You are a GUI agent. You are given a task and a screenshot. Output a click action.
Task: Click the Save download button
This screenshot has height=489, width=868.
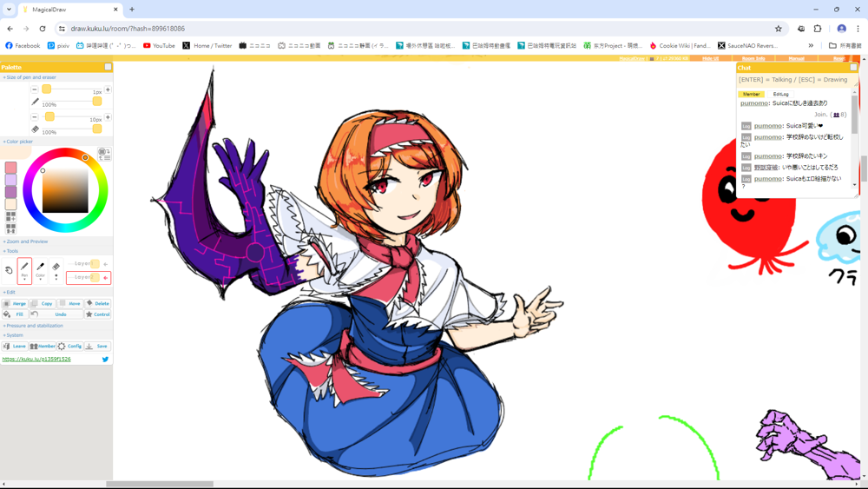pyautogui.click(x=98, y=346)
